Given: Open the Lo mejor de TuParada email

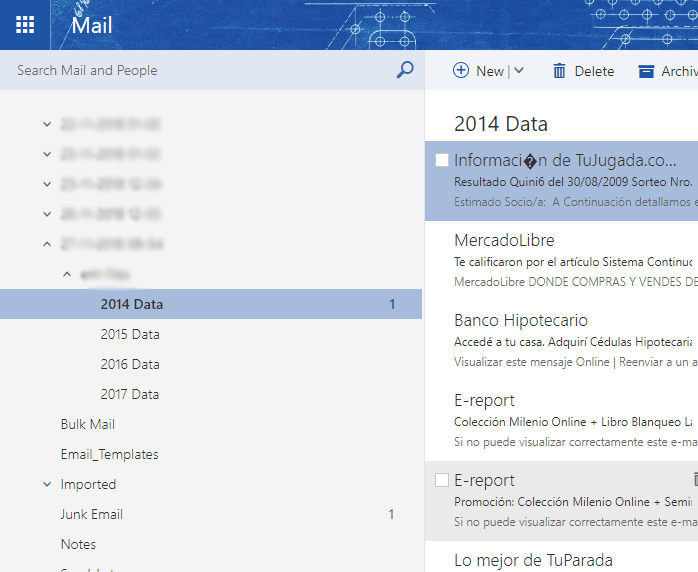Looking at the screenshot, I should click(561, 557).
